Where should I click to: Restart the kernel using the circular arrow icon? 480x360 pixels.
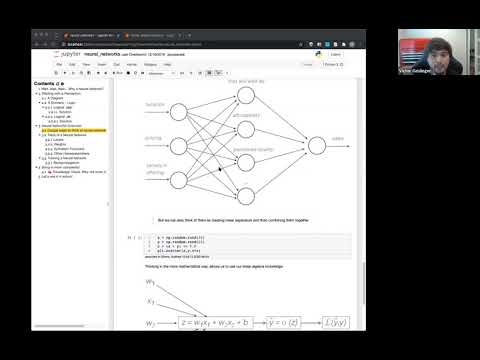(x=135, y=73)
